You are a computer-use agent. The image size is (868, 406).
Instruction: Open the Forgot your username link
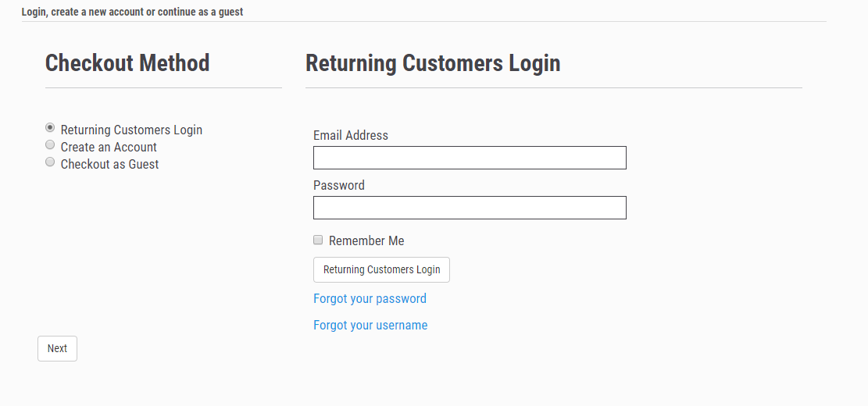pyautogui.click(x=370, y=325)
